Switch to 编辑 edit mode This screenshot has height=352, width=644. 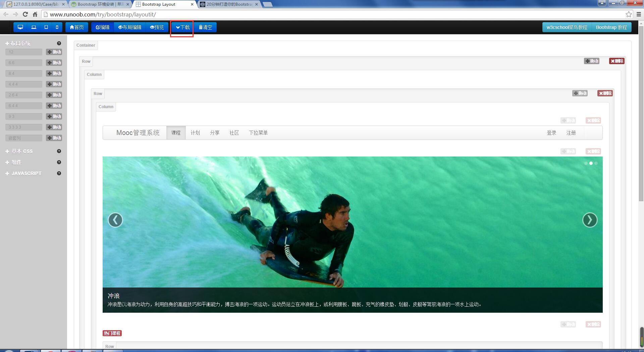coord(103,27)
